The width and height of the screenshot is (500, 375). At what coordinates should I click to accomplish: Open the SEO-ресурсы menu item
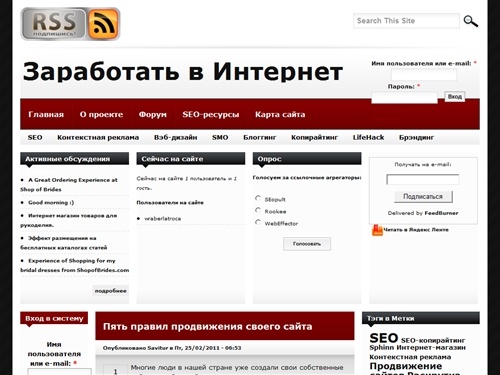coord(211,114)
